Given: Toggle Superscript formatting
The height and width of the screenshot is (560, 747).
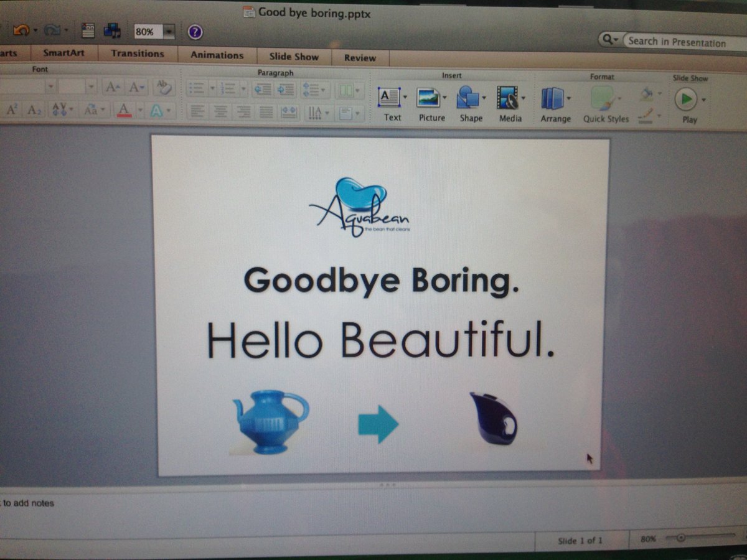Looking at the screenshot, I should point(12,110).
